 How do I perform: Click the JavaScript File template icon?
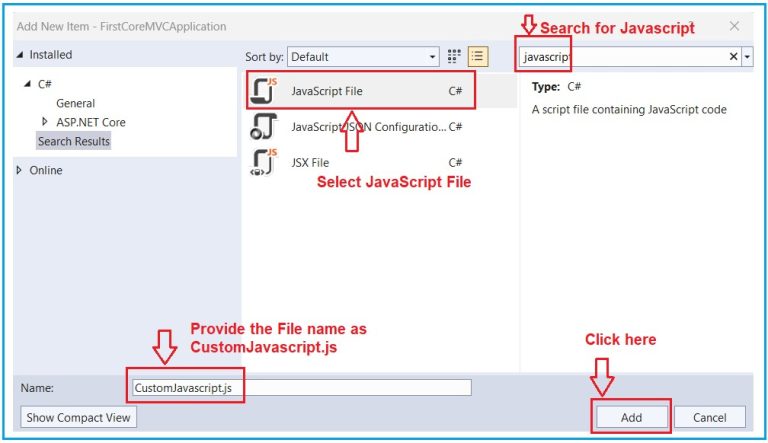(x=264, y=91)
